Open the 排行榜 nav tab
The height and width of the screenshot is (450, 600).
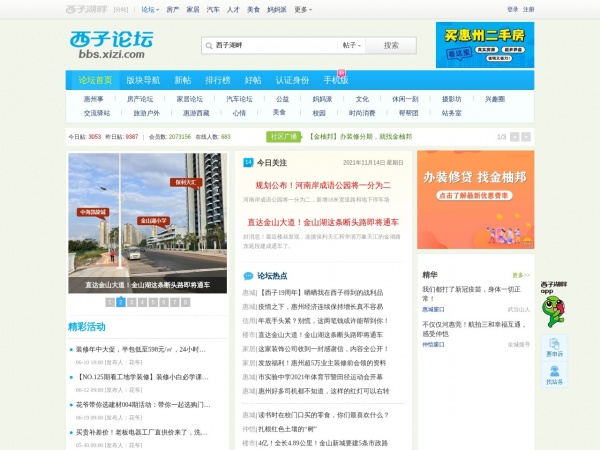click(x=217, y=80)
